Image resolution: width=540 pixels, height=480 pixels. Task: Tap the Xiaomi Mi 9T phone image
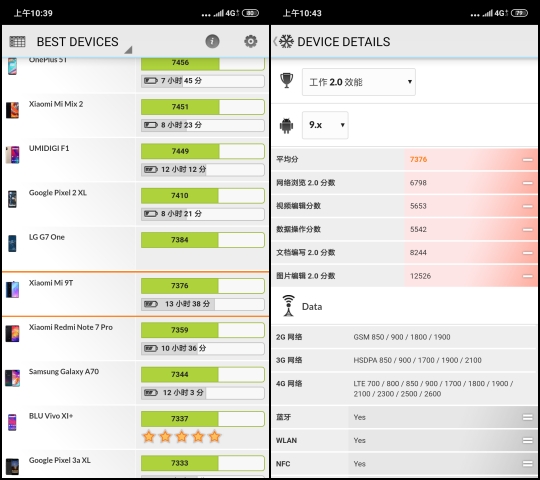coord(12,289)
